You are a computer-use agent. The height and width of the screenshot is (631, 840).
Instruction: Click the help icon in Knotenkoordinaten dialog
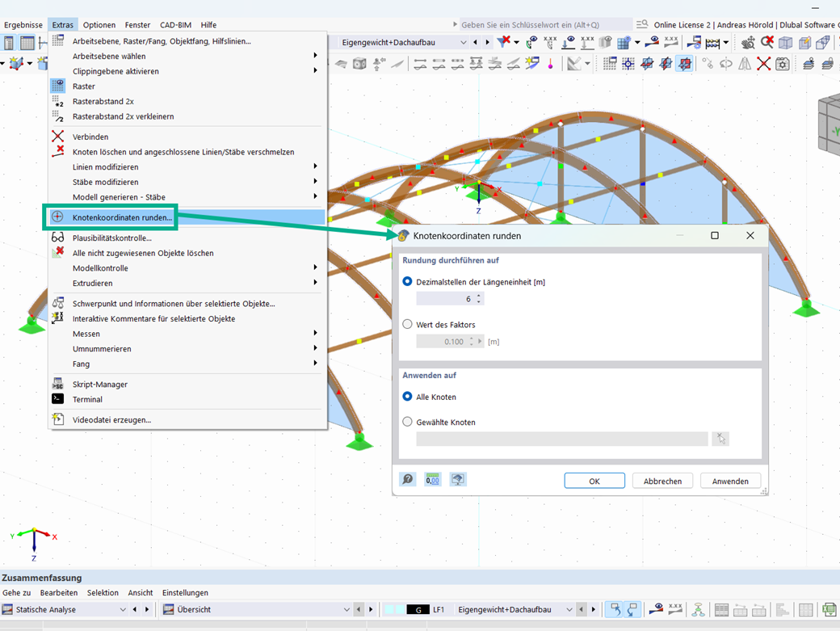coord(408,479)
